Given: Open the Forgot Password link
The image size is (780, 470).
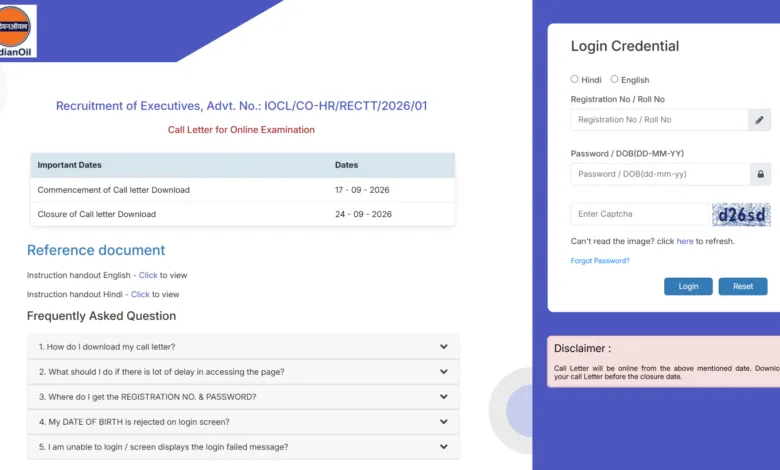Looking at the screenshot, I should [600, 261].
